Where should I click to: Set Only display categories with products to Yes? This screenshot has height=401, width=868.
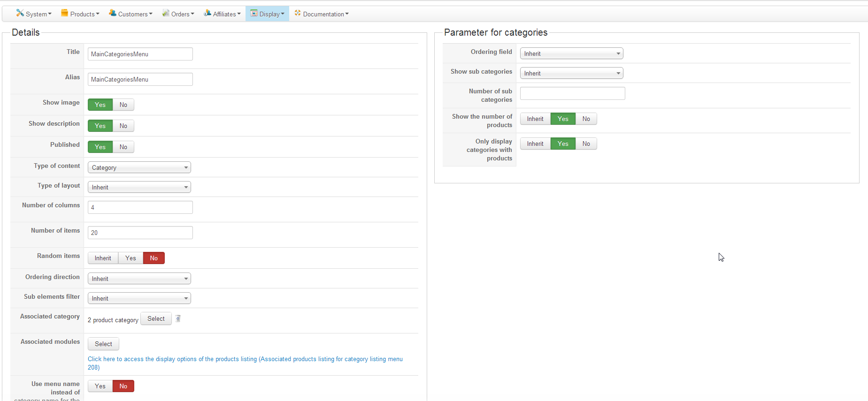[x=563, y=144]
